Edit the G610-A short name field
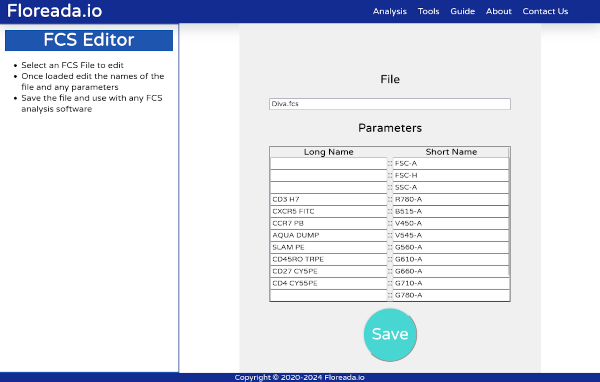 [451, 259]
